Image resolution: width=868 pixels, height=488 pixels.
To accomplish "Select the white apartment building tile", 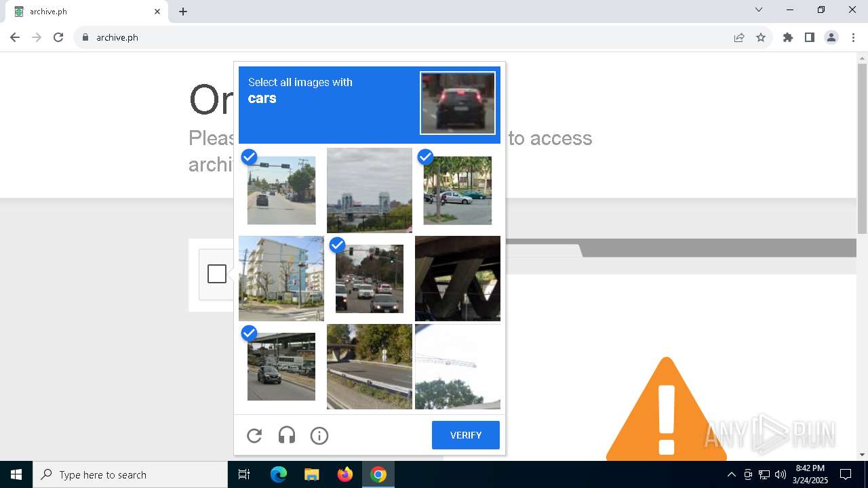I will [281, 279].
